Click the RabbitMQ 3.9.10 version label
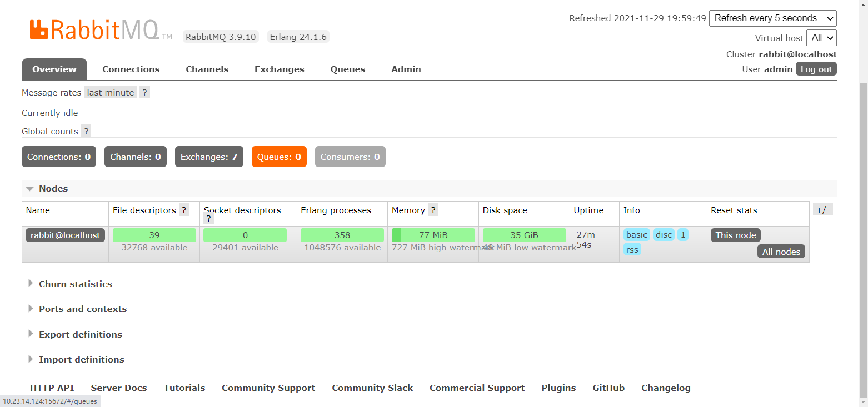 click(x=221, y=37)
